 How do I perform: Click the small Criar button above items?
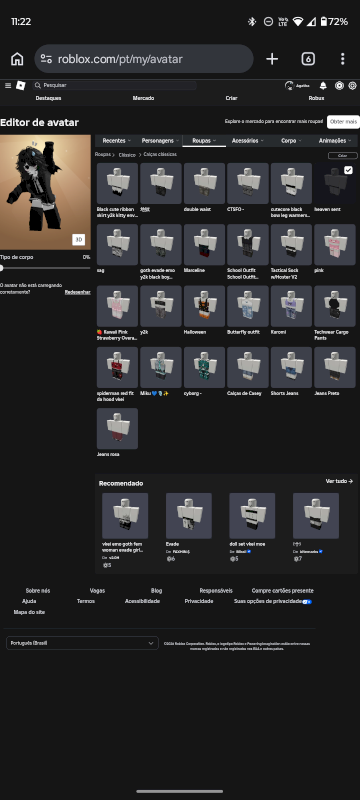pos(343,156)
